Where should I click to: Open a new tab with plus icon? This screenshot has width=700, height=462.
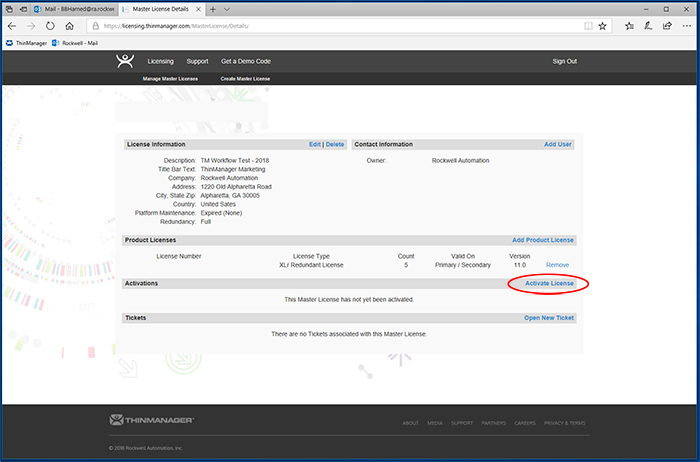click(213, 9)
